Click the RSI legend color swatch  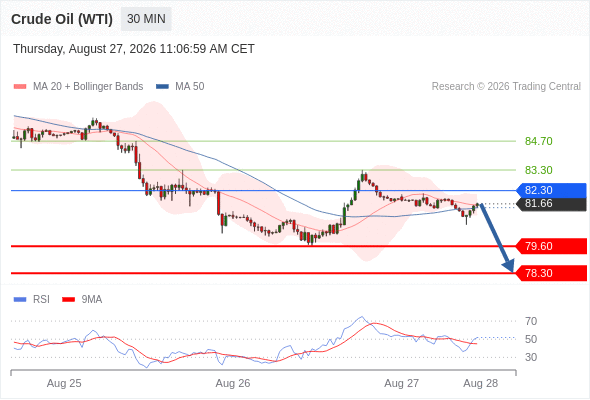[20, 300]
